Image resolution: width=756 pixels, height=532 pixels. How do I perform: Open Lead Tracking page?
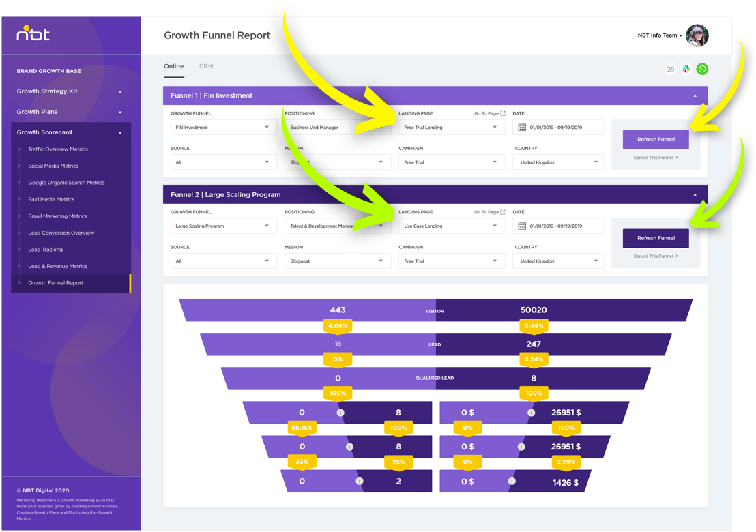pyautogui.click(x=45, y=250)
